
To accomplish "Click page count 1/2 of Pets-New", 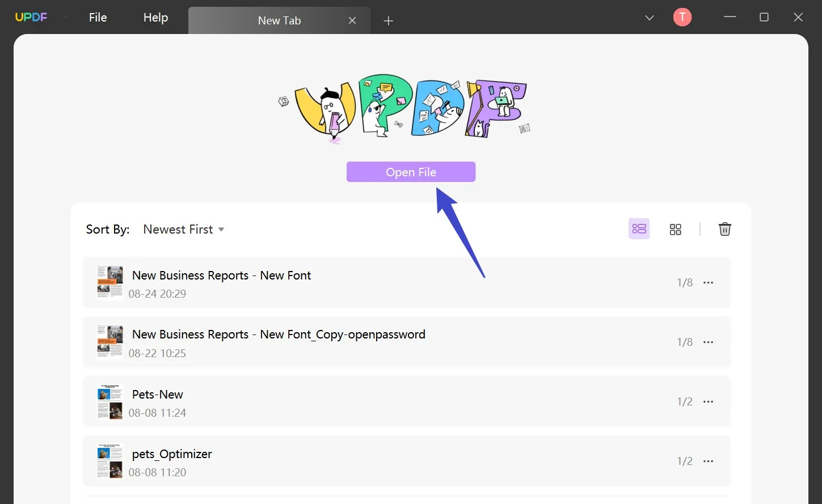I will pos(685,401).
